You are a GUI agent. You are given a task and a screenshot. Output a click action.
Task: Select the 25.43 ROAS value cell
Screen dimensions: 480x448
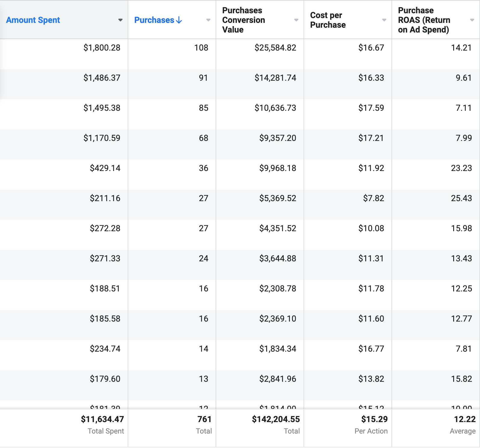[x=461, y=198]
